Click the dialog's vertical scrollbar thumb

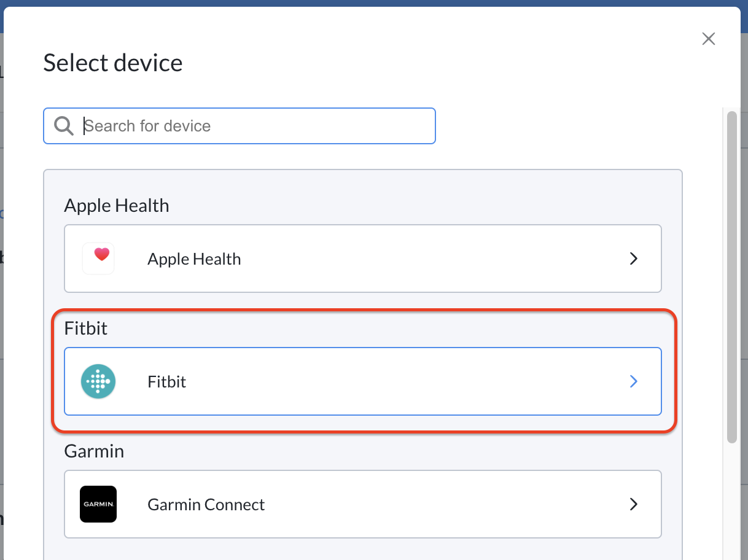click(731, 277)
